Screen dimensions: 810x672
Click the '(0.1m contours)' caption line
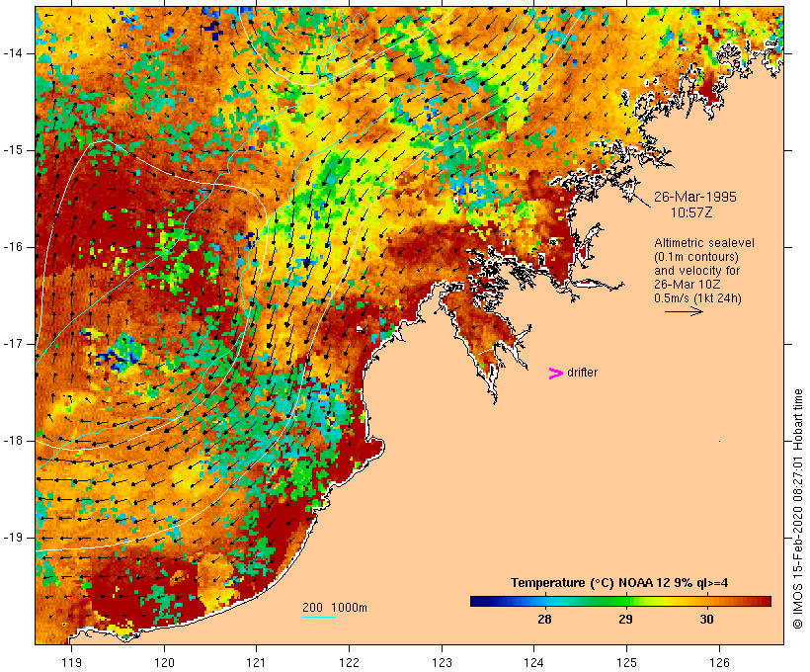[x=696, y=257]
